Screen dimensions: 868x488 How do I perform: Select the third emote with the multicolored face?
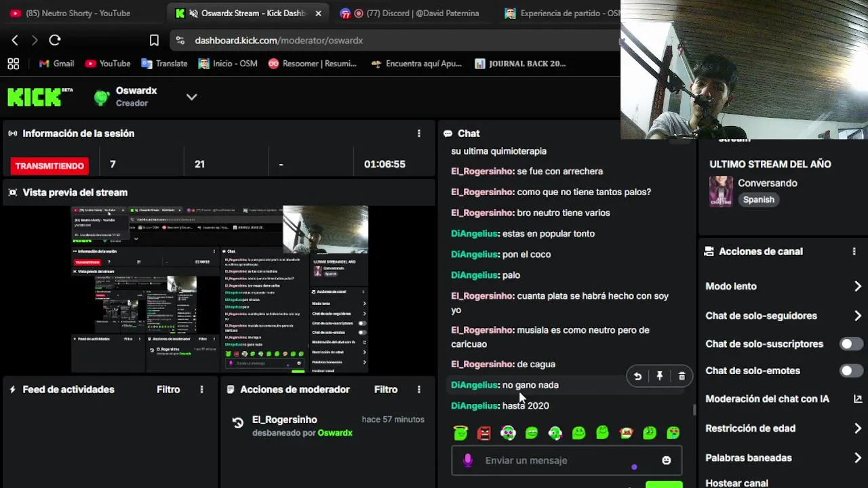[x=508, y=432]
